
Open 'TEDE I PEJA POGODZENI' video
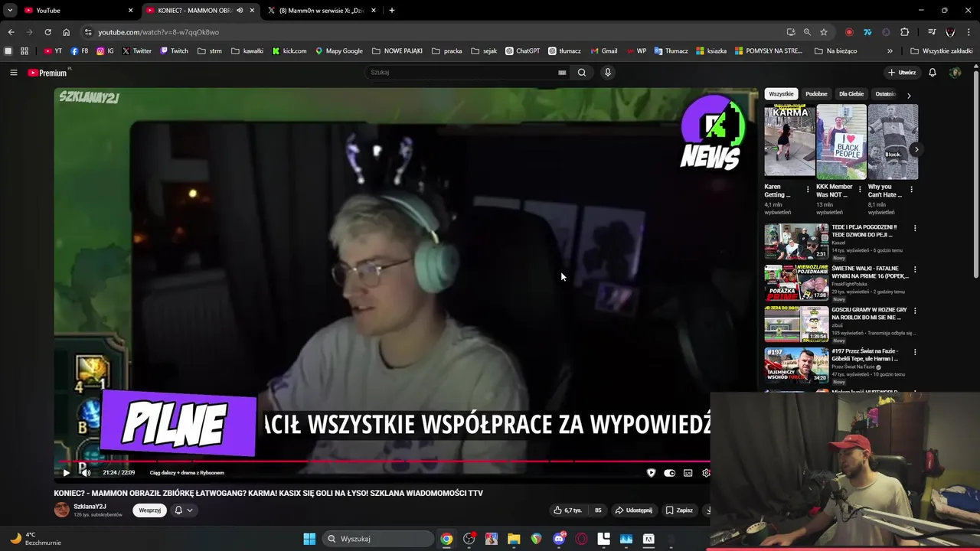click(796, 242)
